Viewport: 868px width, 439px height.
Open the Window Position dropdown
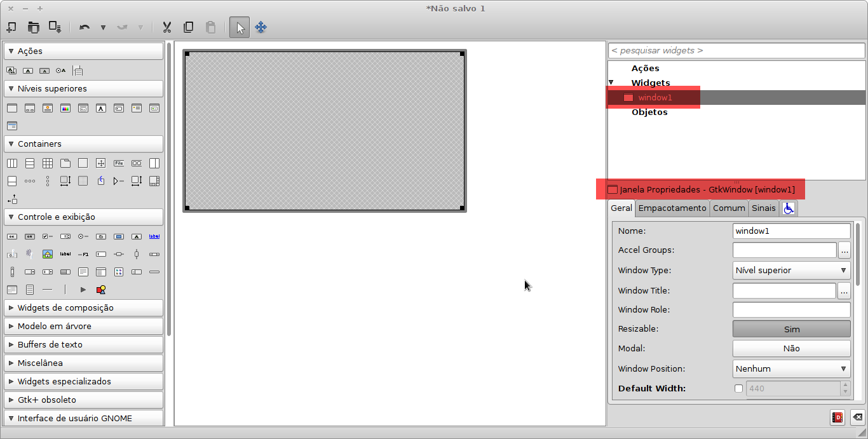791,368
